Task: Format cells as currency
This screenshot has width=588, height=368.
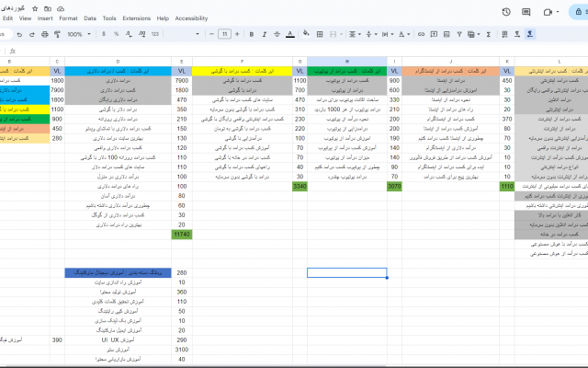Action: pyautogui.click(x=104, y=34)
